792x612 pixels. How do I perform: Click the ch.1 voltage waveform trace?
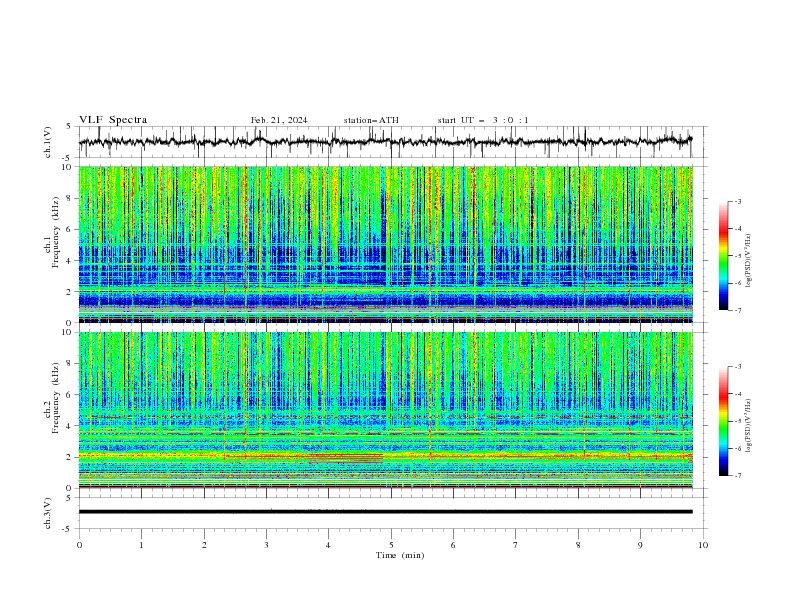click(385, 141)
